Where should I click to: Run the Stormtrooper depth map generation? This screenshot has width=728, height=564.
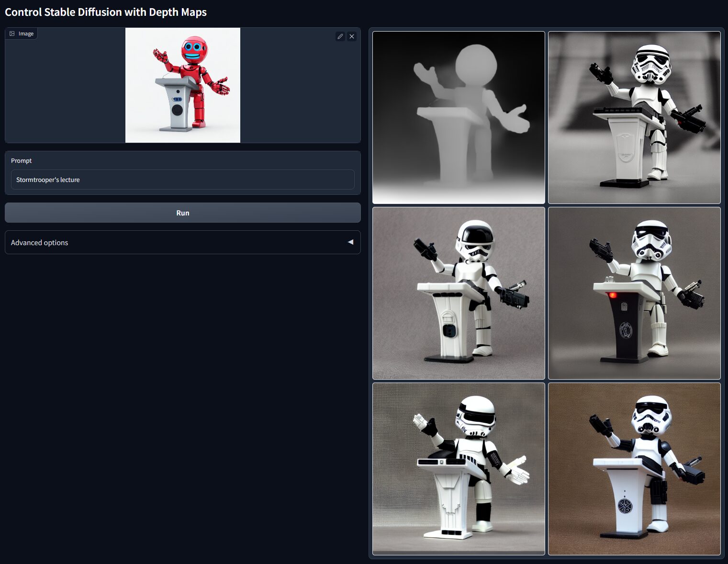182,213
